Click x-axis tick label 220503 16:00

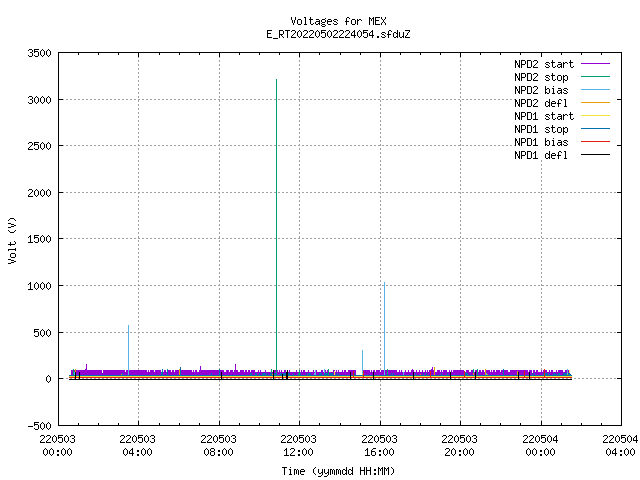(x=379, y=446)
